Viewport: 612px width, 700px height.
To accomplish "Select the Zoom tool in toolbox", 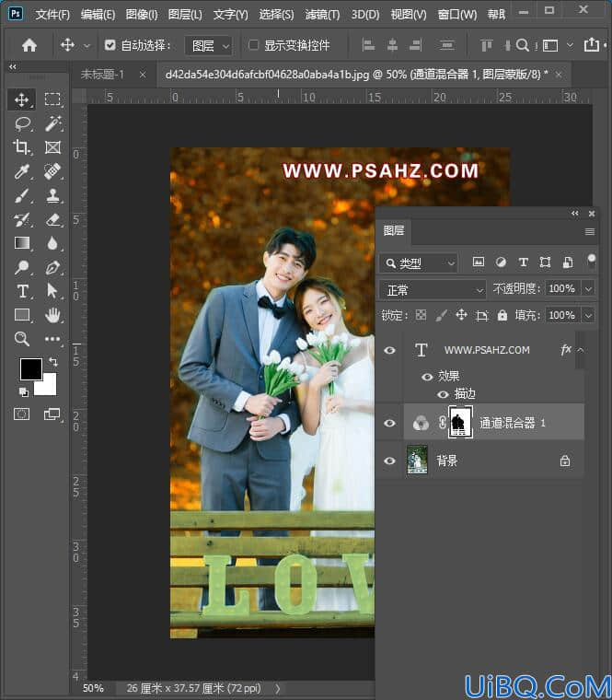I will 21,339.
